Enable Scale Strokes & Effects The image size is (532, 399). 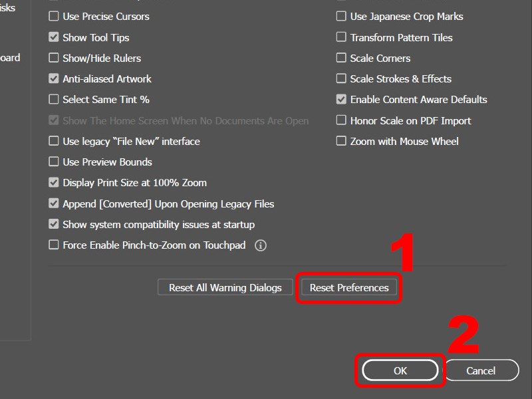341,78
